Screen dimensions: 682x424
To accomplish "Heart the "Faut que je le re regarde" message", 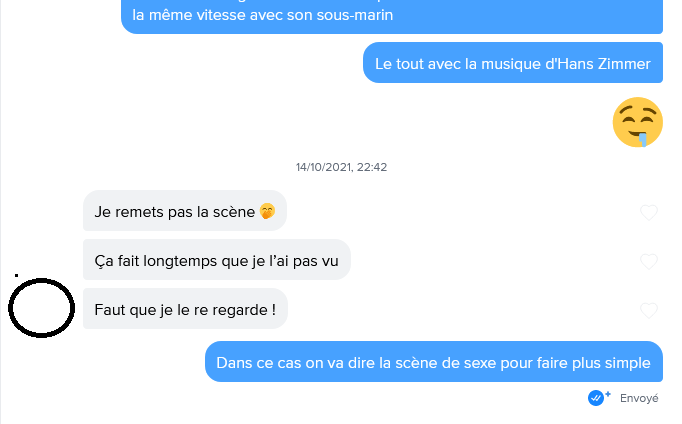I will [x=648, y=310].
